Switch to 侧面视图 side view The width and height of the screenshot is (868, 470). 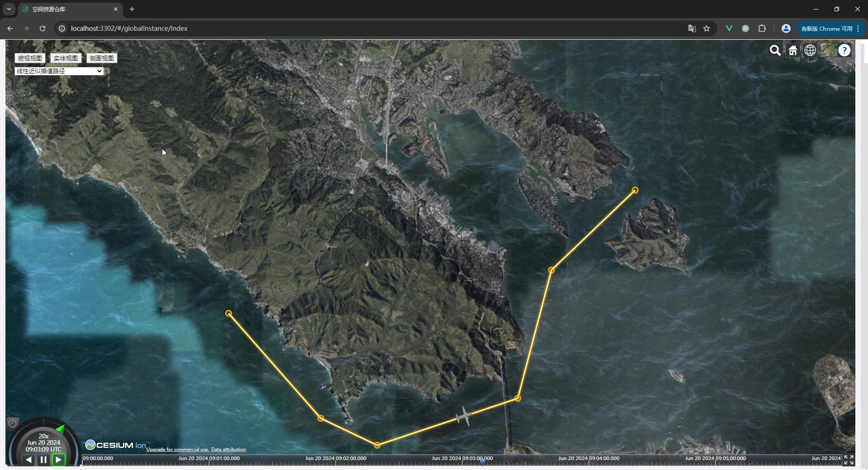(x=102, y=58)
